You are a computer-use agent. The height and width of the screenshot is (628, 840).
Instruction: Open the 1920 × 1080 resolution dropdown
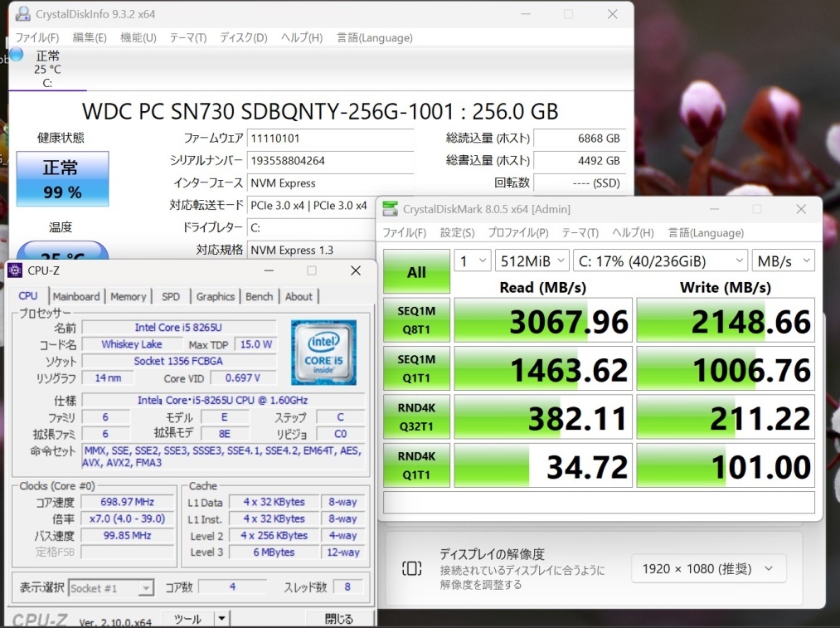coord(709,568)
